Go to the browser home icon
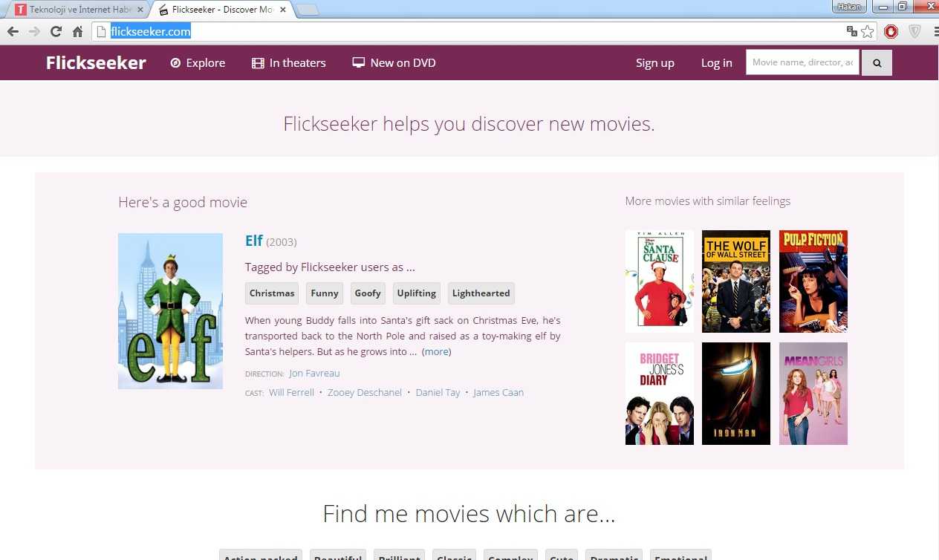The width and height of the screenshot is (939, 560). (x=77, y=31)
